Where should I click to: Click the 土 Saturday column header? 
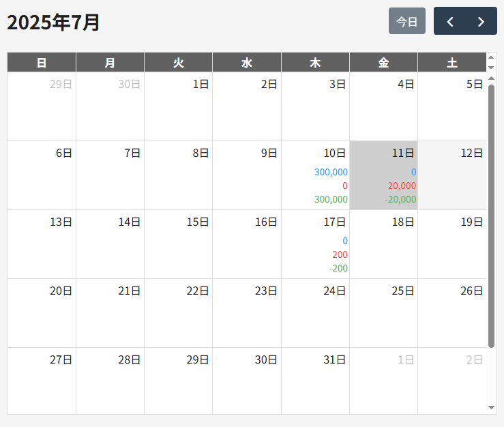451,63
